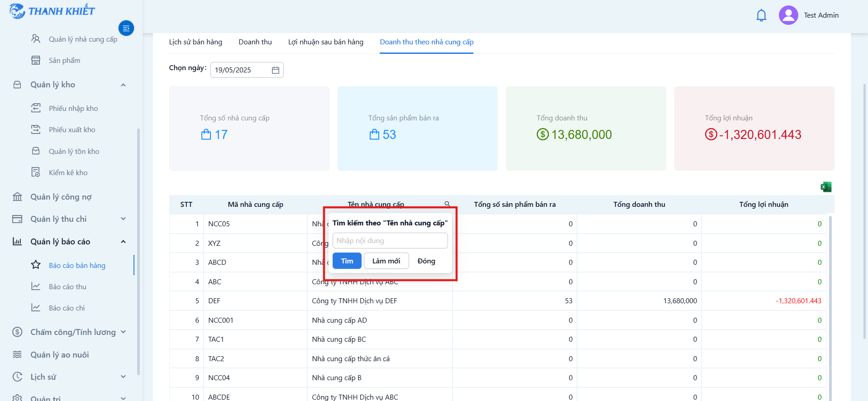Click the Nhà cung cấp thức ăn cá cell
The height and width of the screenshot is (401, 868).
point(380,358)
